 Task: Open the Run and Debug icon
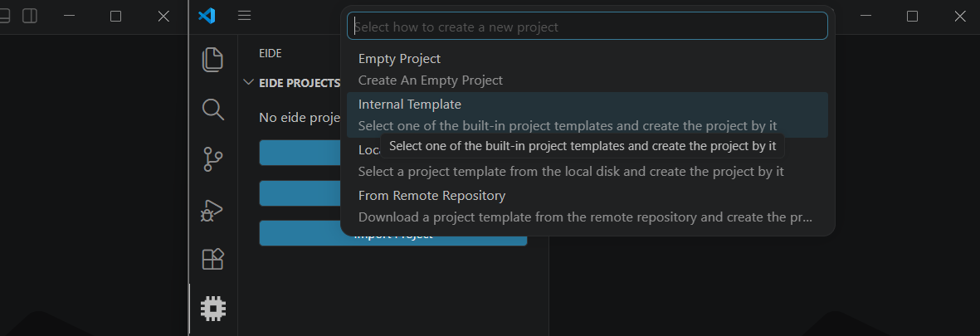(x=212, y=210)
